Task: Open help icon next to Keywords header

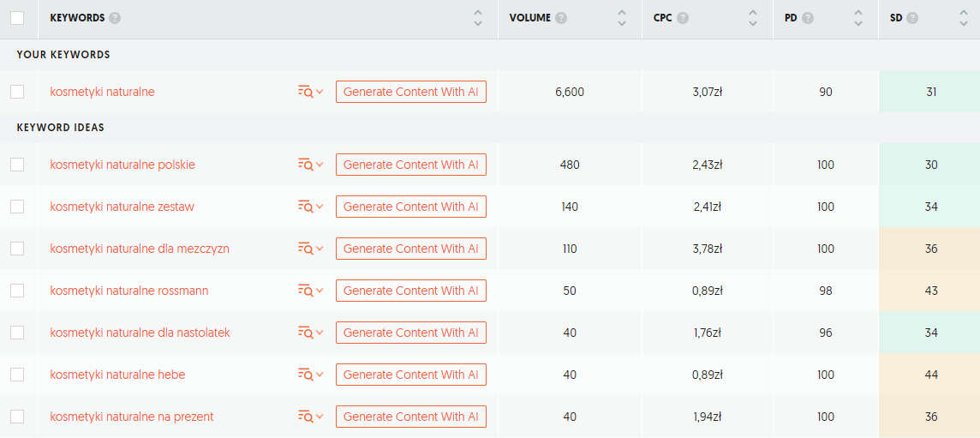Action: [115, 18]
